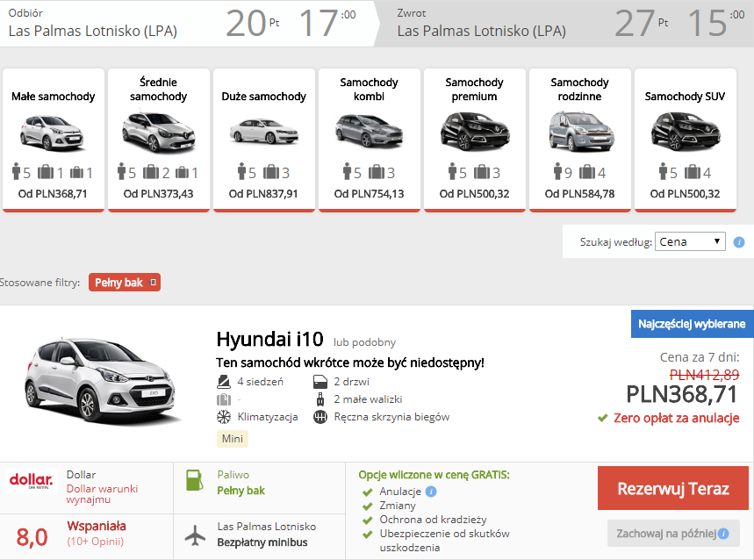The image size is (754, 560).
Task: Click the Zachowaj na później button
Action: point(673,534)
